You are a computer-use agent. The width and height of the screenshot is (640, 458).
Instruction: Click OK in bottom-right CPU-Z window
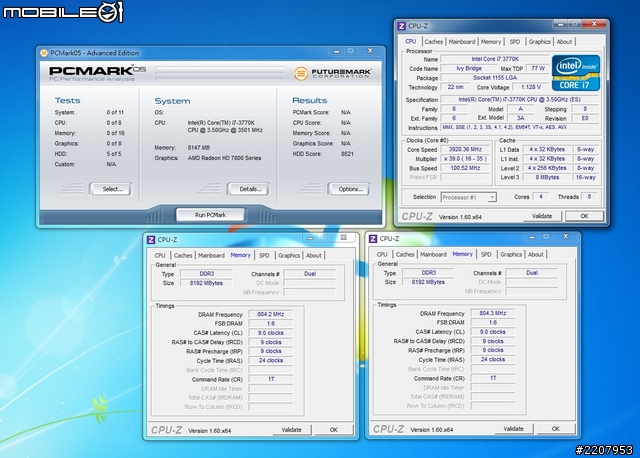[556, 429]
